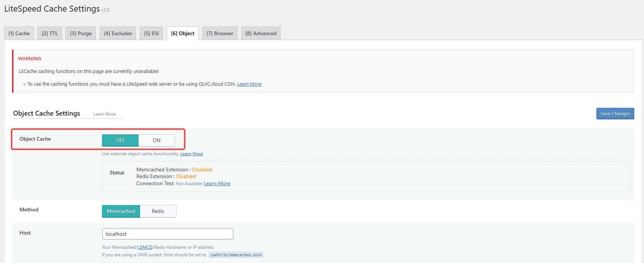This screenshot has height=263, width=644.
Task: Open the [5] ESI tab
Action: click(x=151, y=33)
